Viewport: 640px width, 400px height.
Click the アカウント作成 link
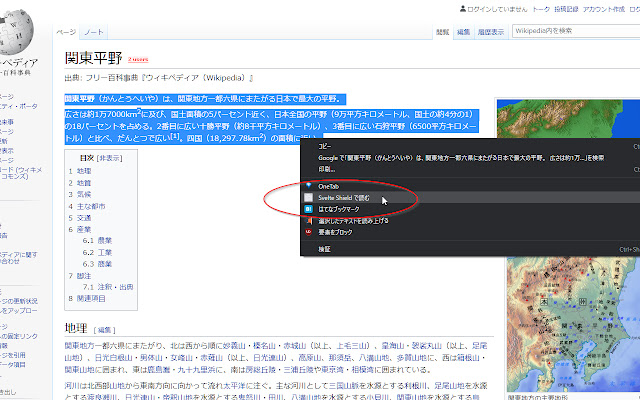tap(604, 9)
